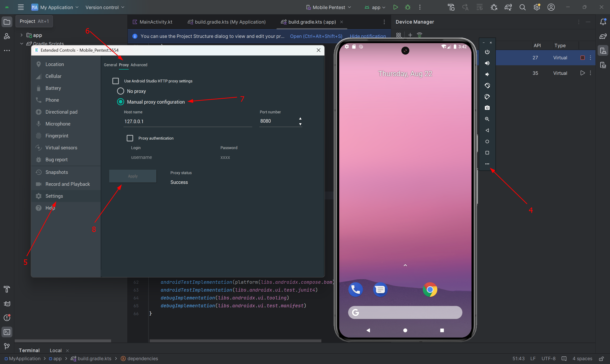This screenshot has width=610, height=364.
Task: Open the Version control dropdown
Action: pos(105,7)
